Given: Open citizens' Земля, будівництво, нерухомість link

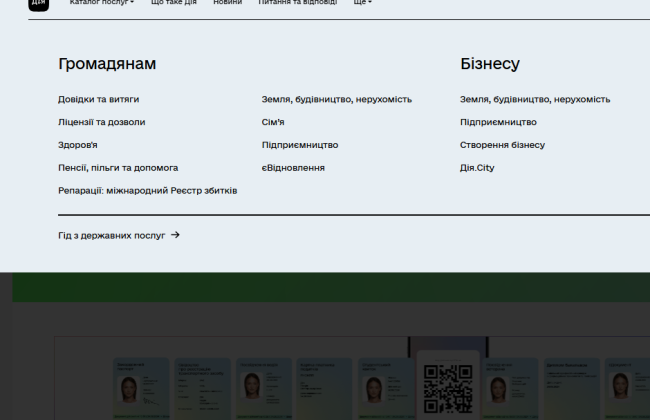Looking at the screenshot, I should point(337,100).
